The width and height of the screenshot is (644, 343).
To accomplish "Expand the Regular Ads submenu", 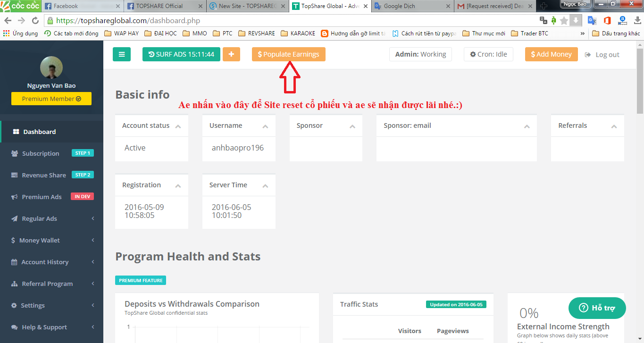I will 51,218.
